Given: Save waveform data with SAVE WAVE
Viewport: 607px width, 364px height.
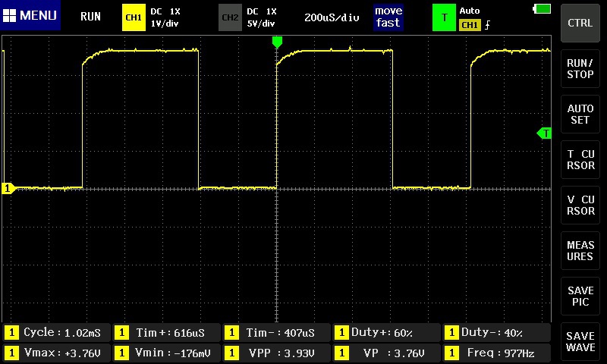Looking at the screenshot, I should [580, 341].
